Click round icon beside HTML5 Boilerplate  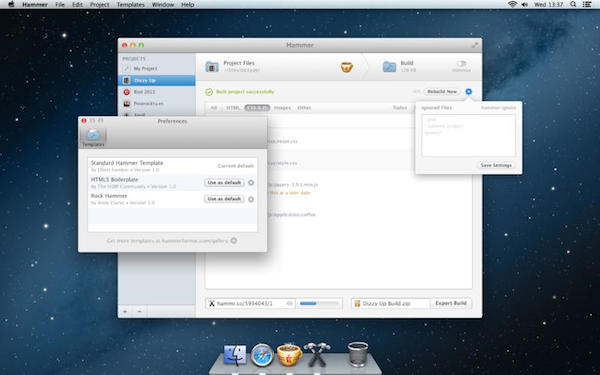[x=251, y=183]
